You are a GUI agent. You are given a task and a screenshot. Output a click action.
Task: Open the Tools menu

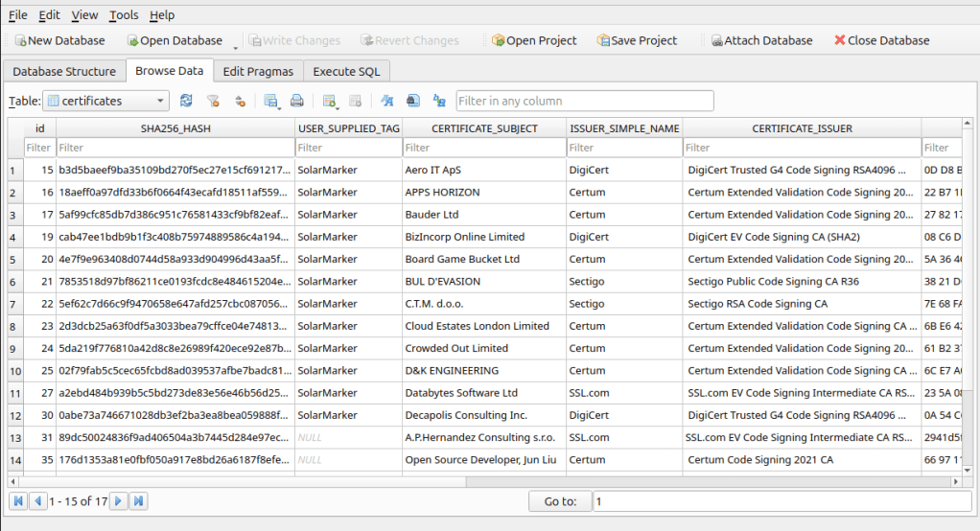click(124, 15)
